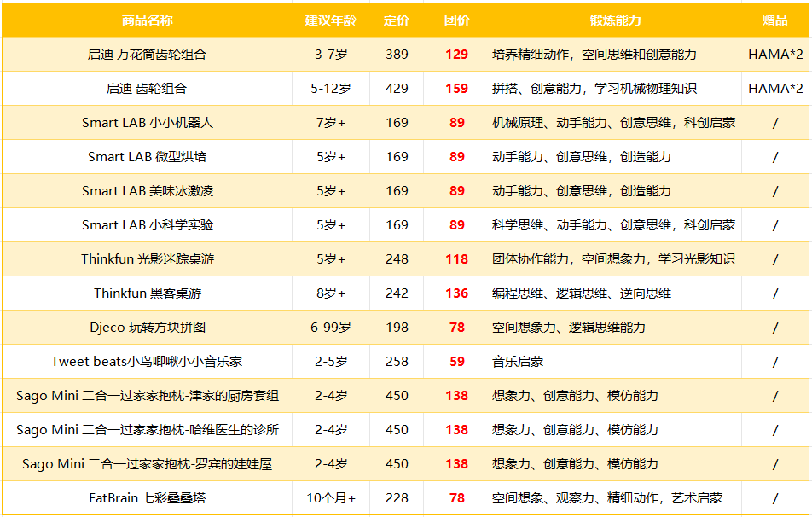Screen dimensions: 812x517
Task: Click the 锻炼能力 column header
Action: point(615,20)
